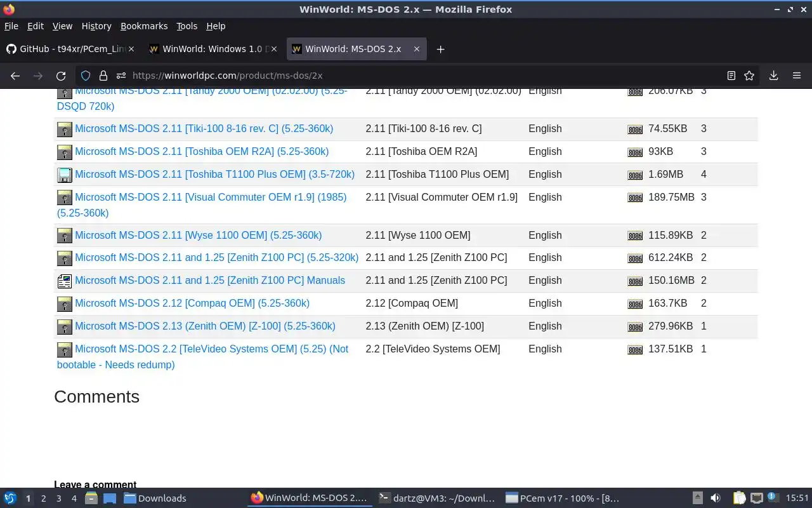
Task: Open Microsoft MS-DOS 2.11 Tiki-100 download link
Action: click(204, 129)
